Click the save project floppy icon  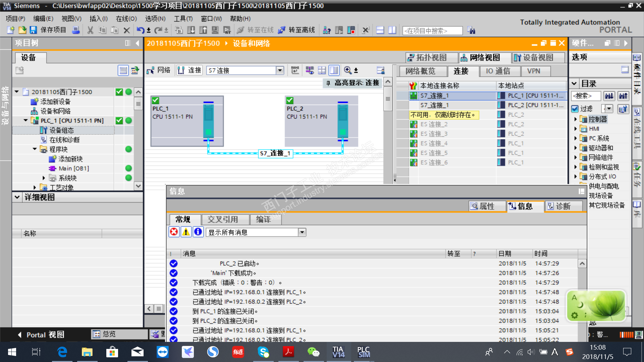point(33,30)
